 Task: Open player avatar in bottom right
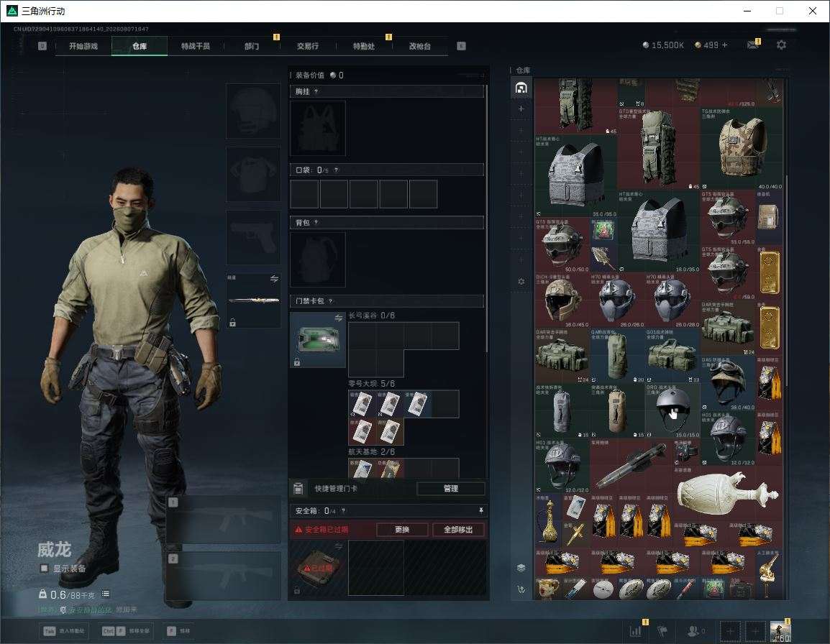780,631
